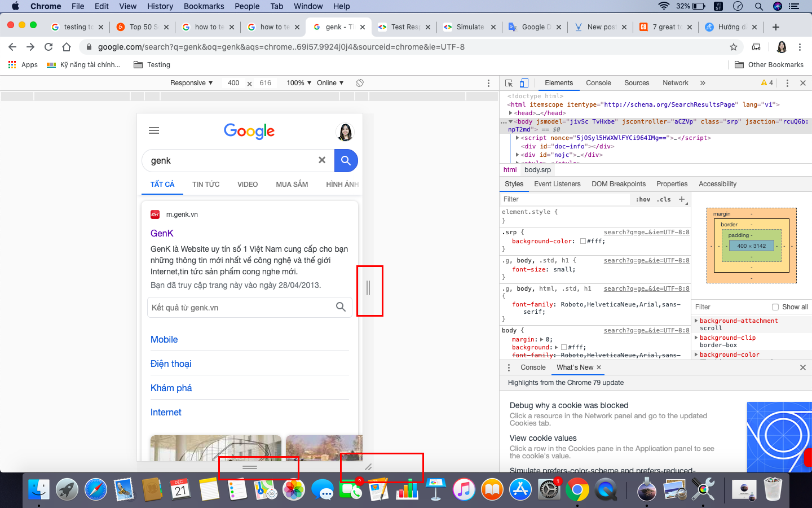Expand the background-attachment computed property
The image size is (812, 508).
tap(696, 321)
